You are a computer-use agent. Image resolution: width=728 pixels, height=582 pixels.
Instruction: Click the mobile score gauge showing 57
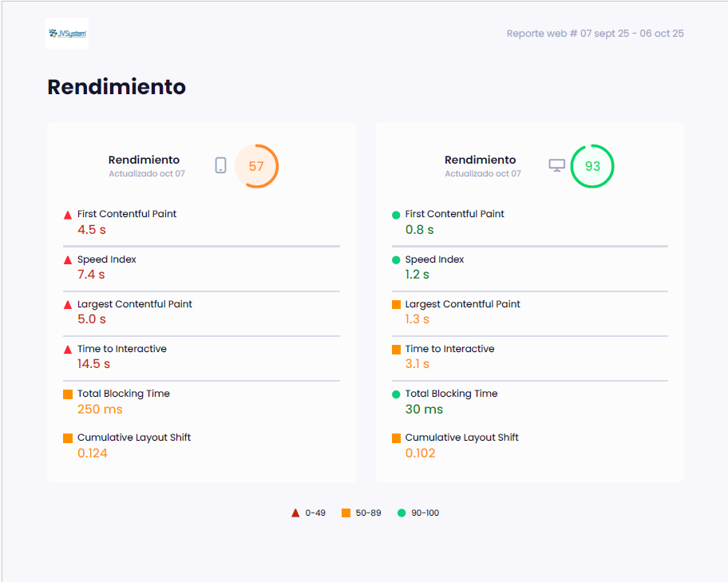(x=256, y=166)
